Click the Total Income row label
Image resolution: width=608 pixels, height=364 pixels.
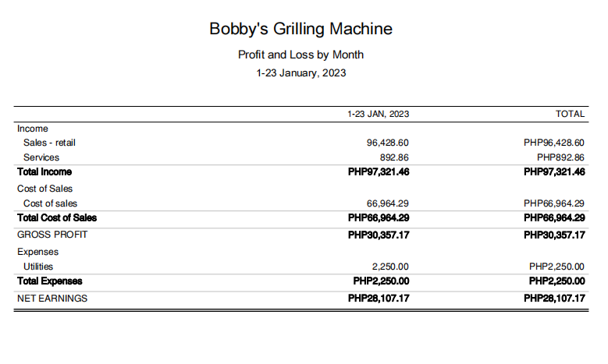coord(44,171)
